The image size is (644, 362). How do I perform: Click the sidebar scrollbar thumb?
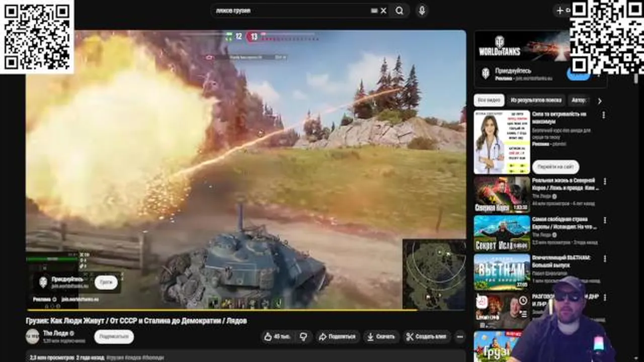click(636, 78)
